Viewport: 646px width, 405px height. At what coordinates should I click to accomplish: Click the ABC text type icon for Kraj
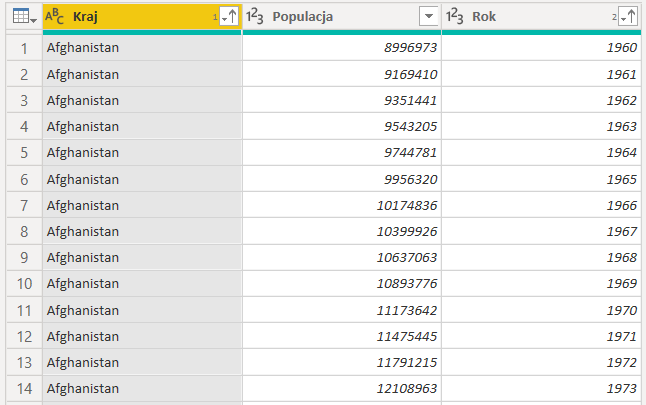55,17
